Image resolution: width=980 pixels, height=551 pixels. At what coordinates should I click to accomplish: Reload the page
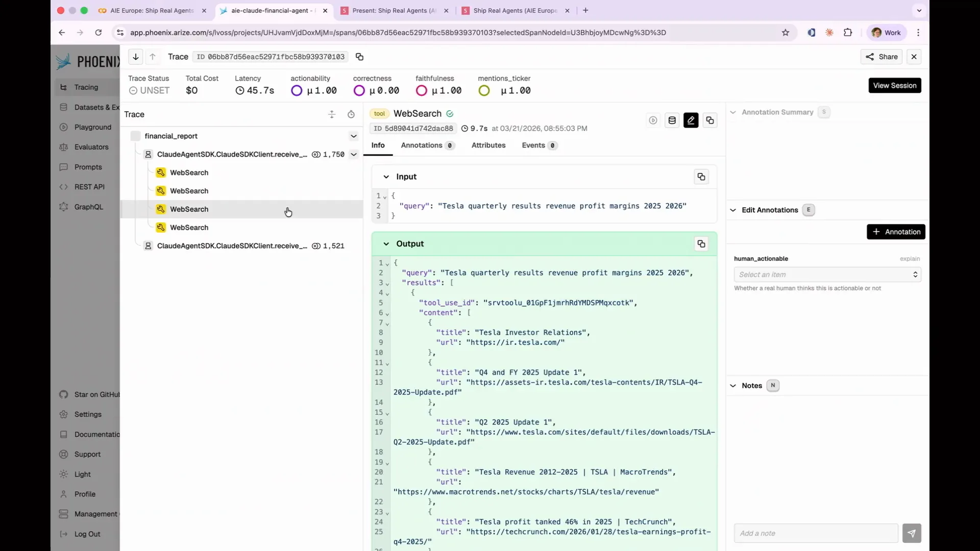tap(98, 33)
